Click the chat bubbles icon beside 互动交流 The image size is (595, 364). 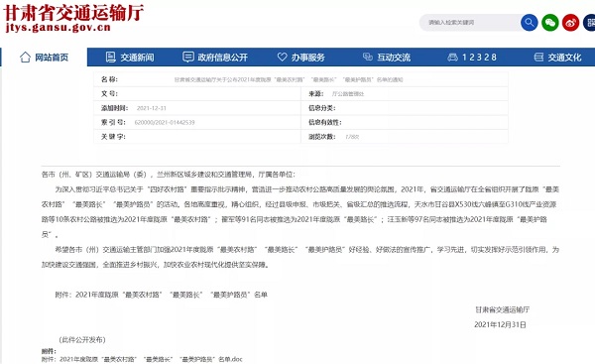coord(367,57)
